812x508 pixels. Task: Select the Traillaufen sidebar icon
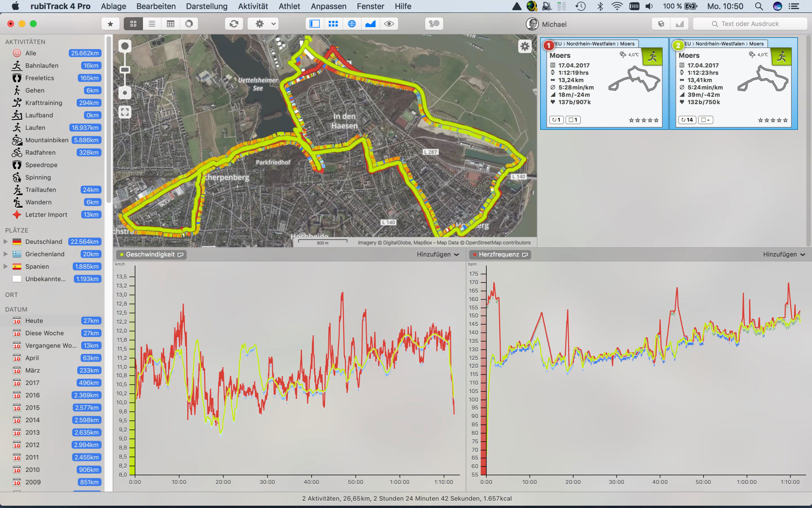(x=17, y=190)
